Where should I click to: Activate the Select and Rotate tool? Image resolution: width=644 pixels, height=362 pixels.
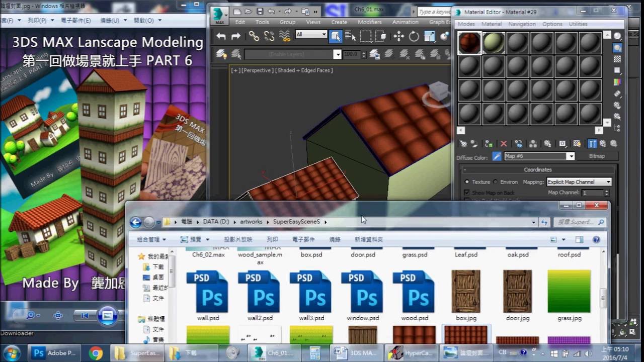pyautogui.click(x=414, y=36)
